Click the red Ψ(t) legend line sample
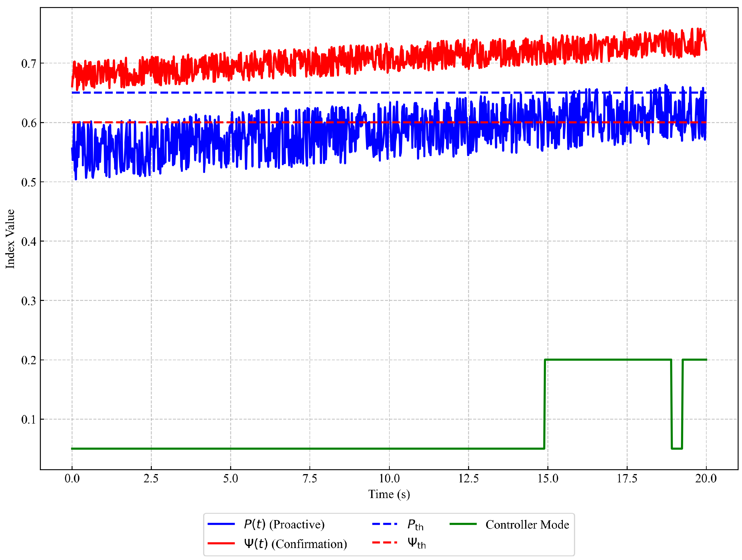The image size is (742, 560). (x=221, y=543)
